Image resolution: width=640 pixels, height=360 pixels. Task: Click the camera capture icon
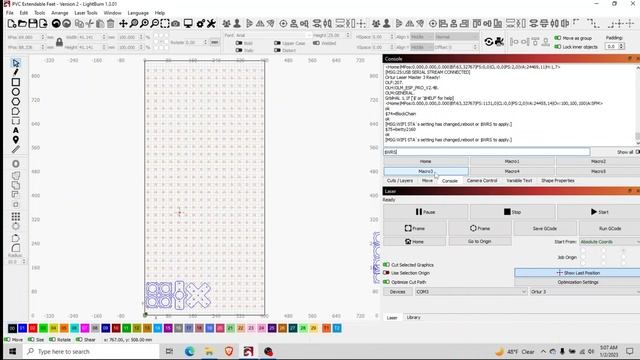(176, 24)
